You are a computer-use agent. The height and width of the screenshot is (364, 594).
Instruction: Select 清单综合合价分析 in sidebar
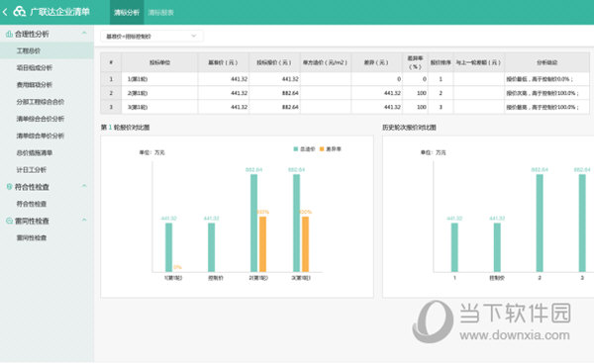click(x=41, y=119)
